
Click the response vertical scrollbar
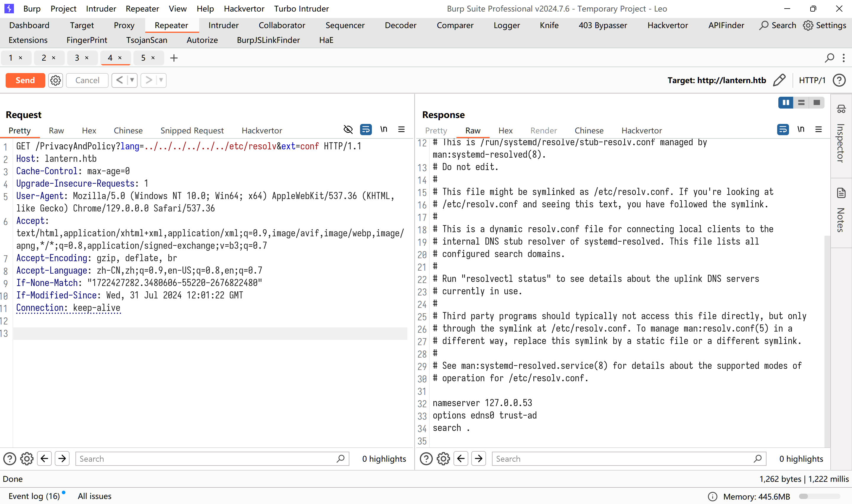click(827, 341)
